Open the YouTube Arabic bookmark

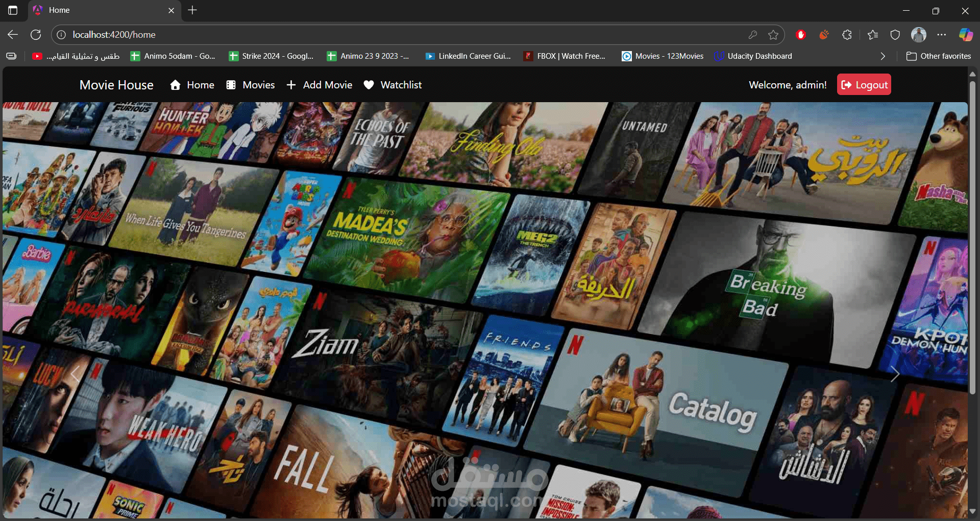(76, 56)
